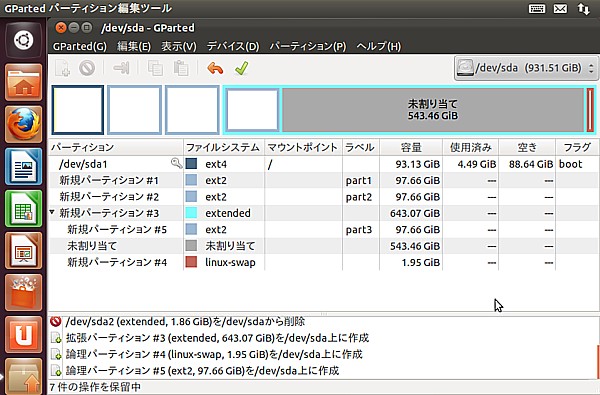Undo last operation with orange arrow

pos(215,69)
